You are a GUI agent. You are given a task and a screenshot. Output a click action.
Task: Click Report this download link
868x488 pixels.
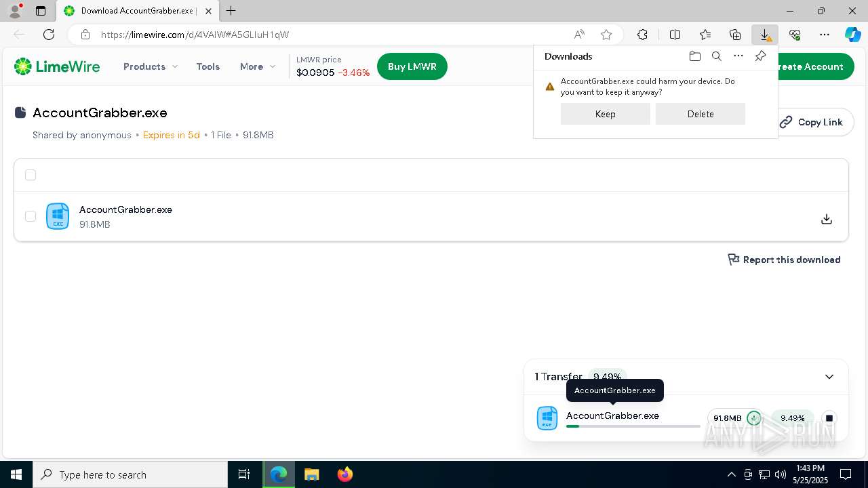tap(784, 260)
